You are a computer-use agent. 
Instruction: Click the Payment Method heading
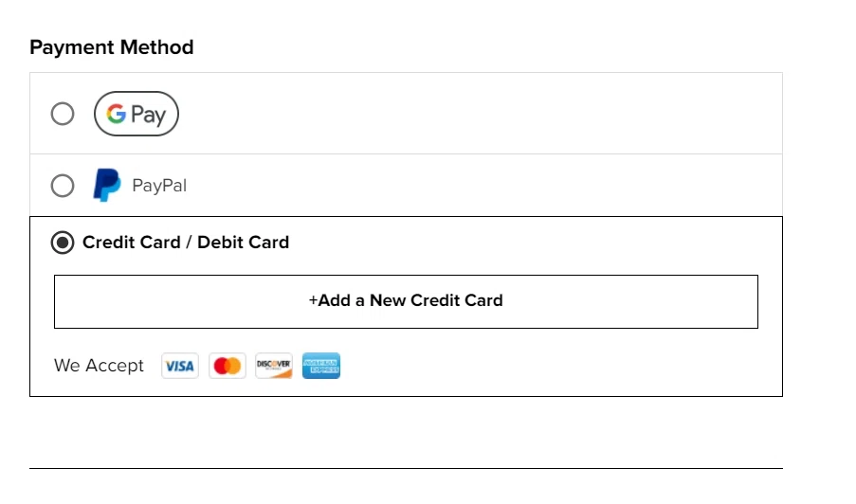pyautogui.click(x=112, y=47)
